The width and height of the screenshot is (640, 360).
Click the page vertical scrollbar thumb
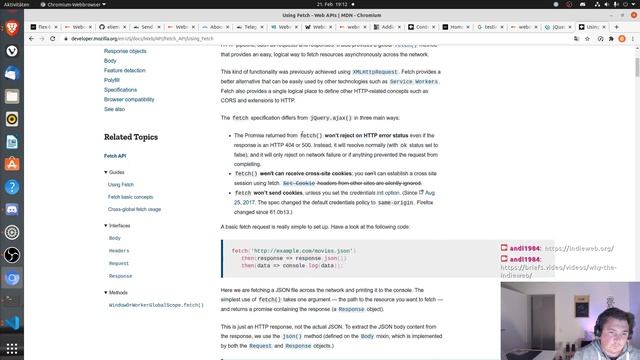[x=637, y=67]
